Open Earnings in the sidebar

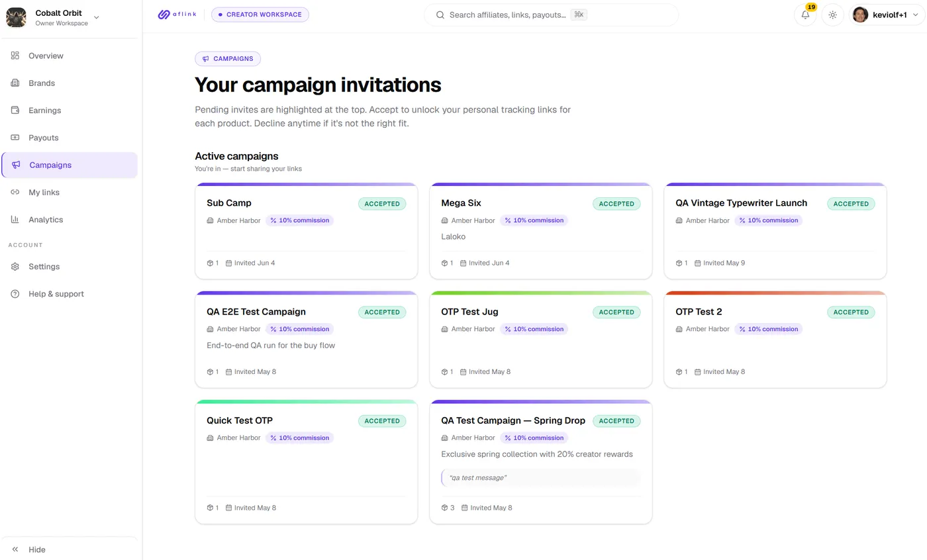click(70, 111)
